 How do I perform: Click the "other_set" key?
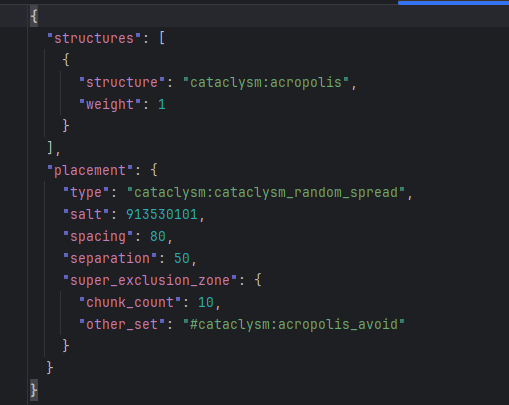[122, 324]
